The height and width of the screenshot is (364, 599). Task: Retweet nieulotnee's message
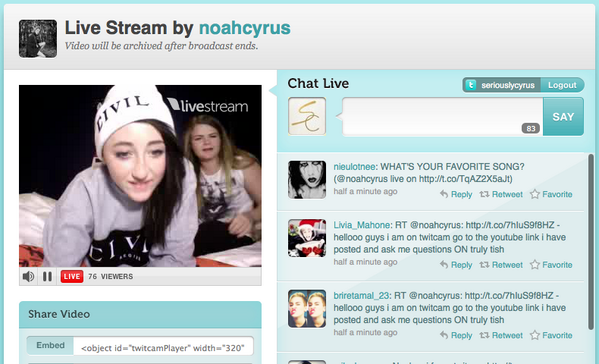[x=507, y=194]
